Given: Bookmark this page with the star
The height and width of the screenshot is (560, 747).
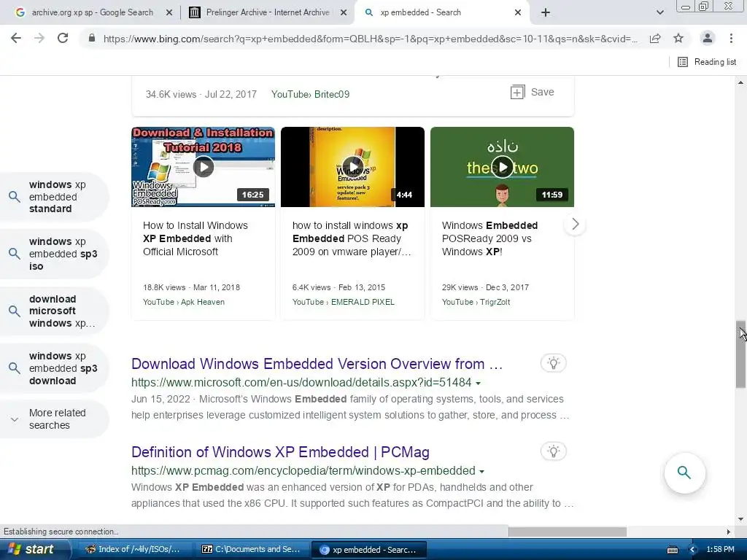Looking at the screenshot, I should 678,38.
